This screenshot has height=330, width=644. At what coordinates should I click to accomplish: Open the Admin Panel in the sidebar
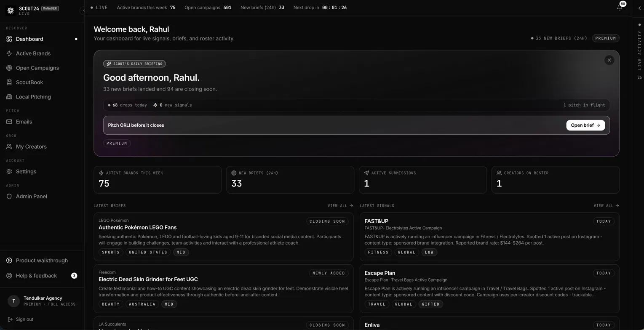(41, 197)
